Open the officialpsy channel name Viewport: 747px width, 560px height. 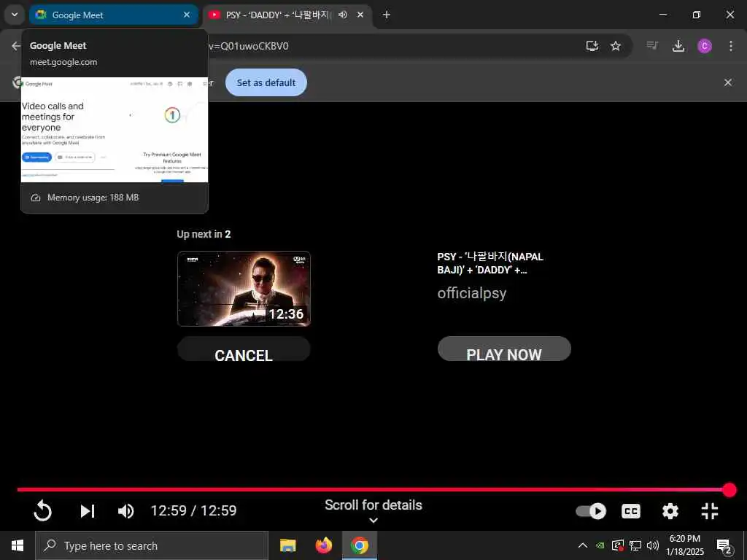[x=472, y=293]
